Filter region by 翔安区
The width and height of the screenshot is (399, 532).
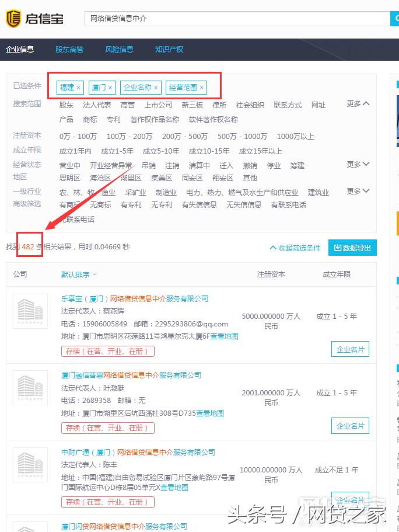pos(223,178)
